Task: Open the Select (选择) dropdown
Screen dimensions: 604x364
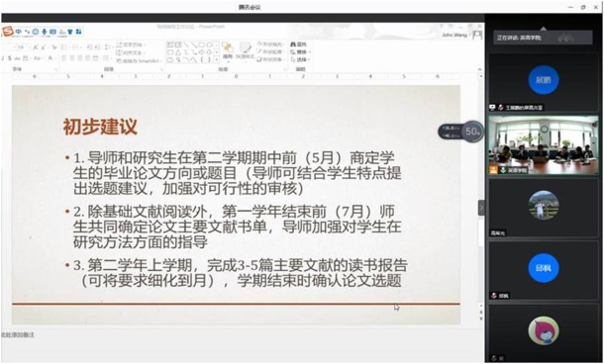Action: pos(300,59)
